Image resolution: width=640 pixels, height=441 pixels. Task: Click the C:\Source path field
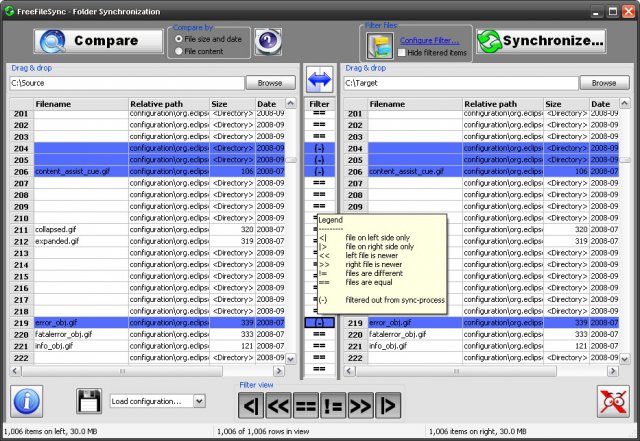coord(127,83)
